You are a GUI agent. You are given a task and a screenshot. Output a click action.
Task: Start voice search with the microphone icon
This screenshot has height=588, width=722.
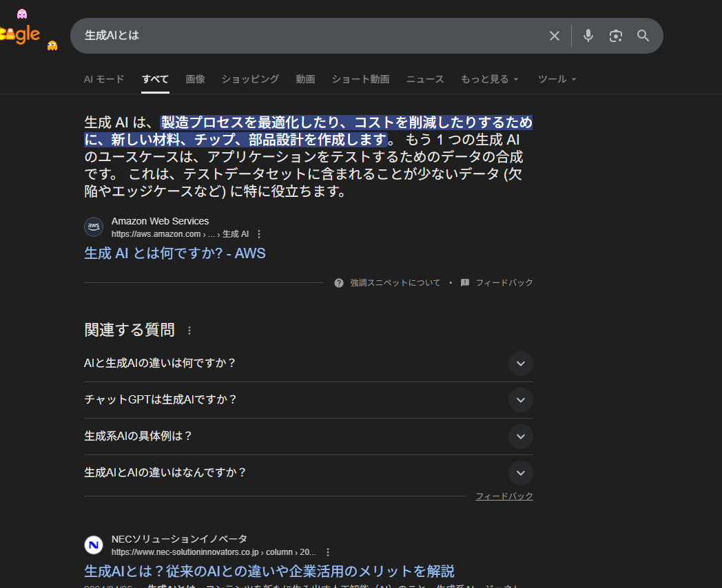tap(588, 36)
